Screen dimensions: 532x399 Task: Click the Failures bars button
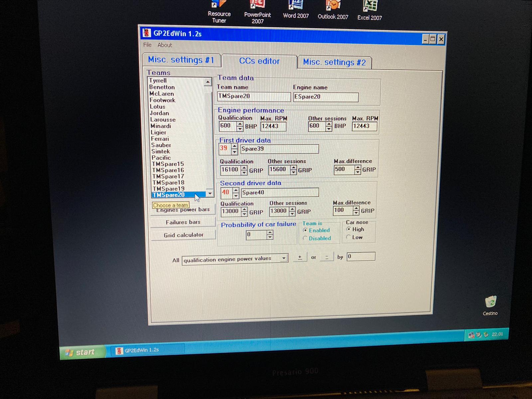click(183, 222)
